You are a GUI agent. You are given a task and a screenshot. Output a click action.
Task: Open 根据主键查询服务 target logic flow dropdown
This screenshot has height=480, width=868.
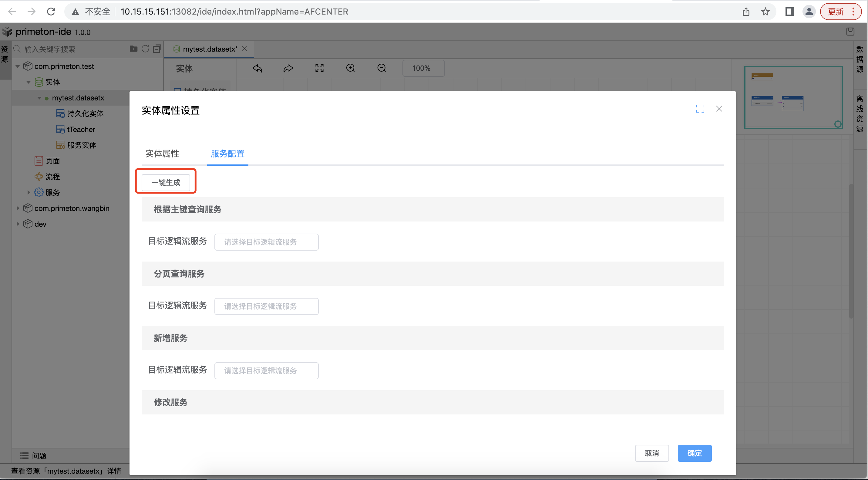click(266, 242)
